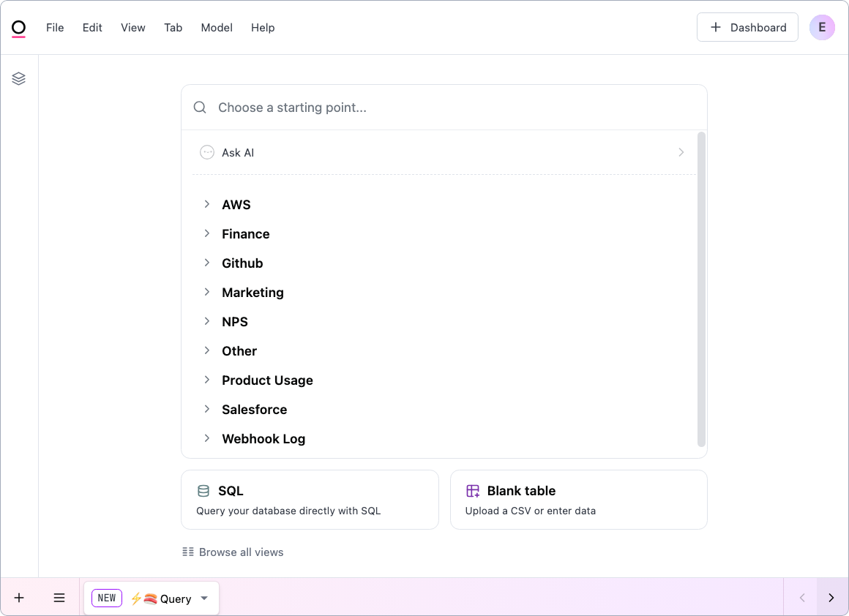Image resolution: width=849 pixels, height=616 pixels.
Task: Click the user avatar in the top right
Action: pos(822,27)
